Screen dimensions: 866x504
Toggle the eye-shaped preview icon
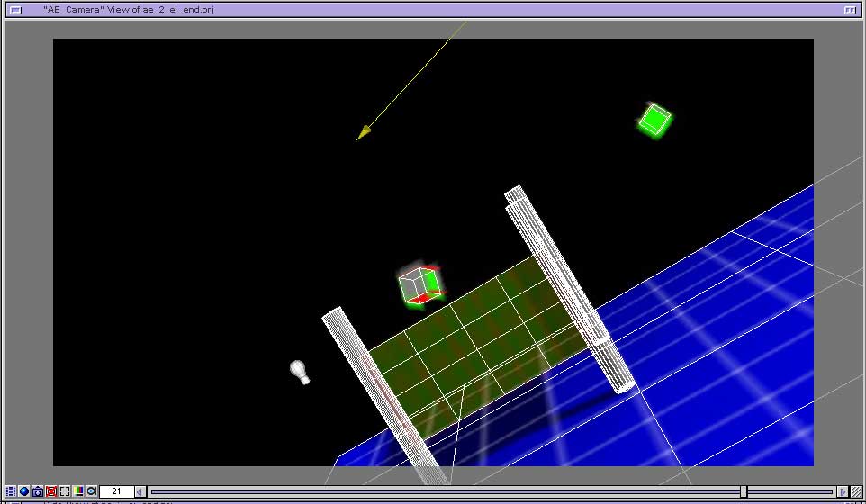91,491
